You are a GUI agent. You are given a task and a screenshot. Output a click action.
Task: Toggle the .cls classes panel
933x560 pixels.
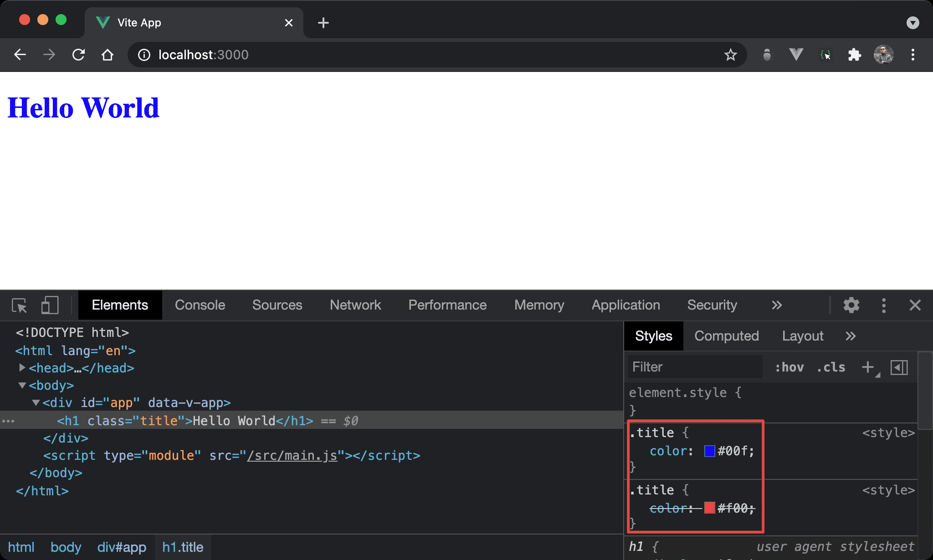pyautogui.click(x=831, y=367)
